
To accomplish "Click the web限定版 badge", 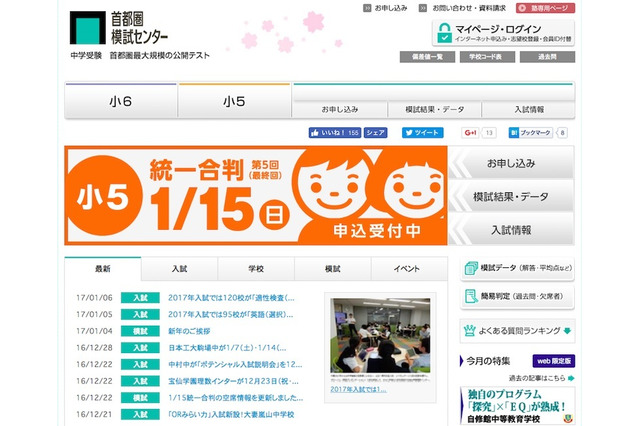I will [x=554, y=361].
